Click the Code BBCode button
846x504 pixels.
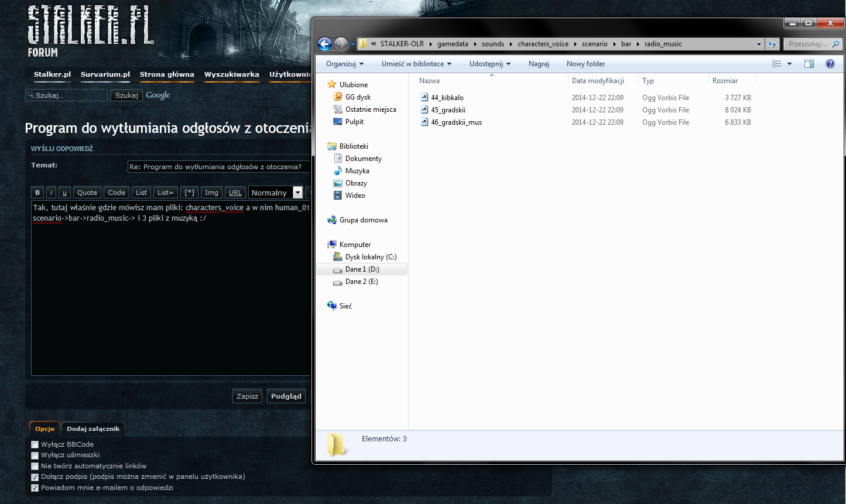[x=117, y=193]
